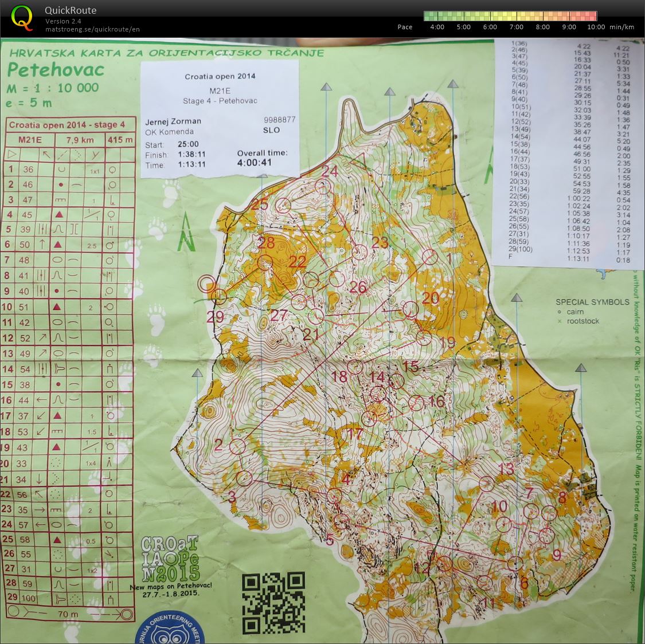Click control circle 20 on the map
Image resolution: width=645 pixels, height=644 pixels.
(x=410, y=309)
